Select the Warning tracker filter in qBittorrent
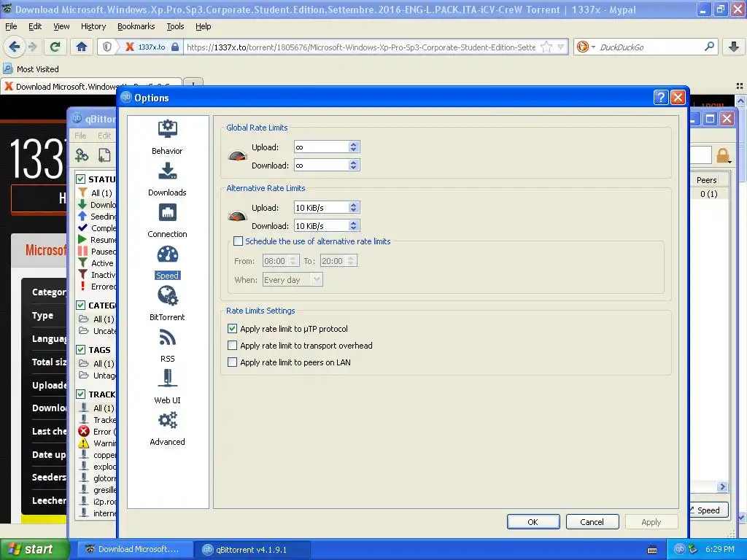747x560 pixels. pos(97,443)
